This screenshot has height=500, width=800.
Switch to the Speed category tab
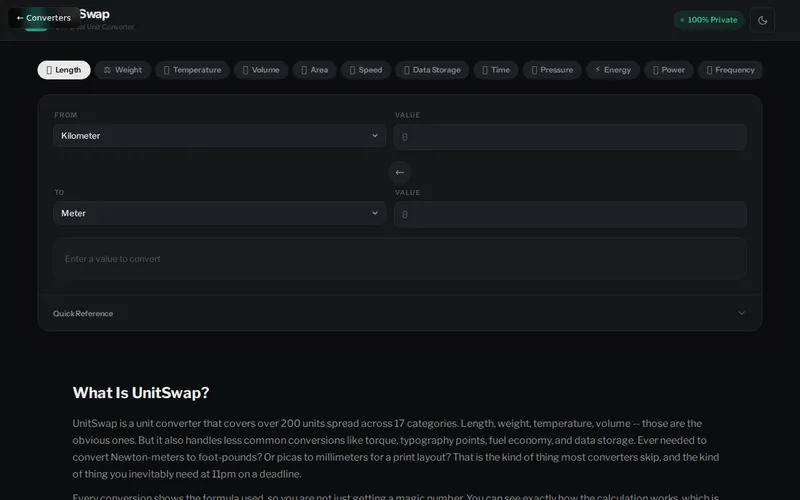[x=366, y=70]
